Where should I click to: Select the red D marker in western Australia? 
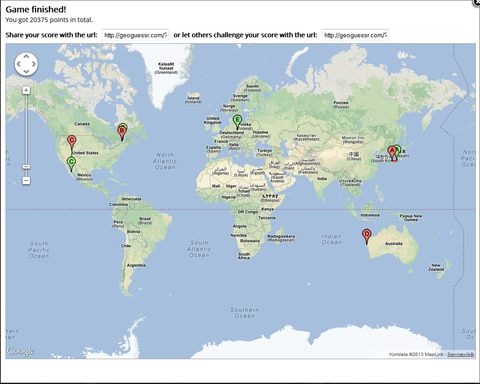[x=367, y=235]
